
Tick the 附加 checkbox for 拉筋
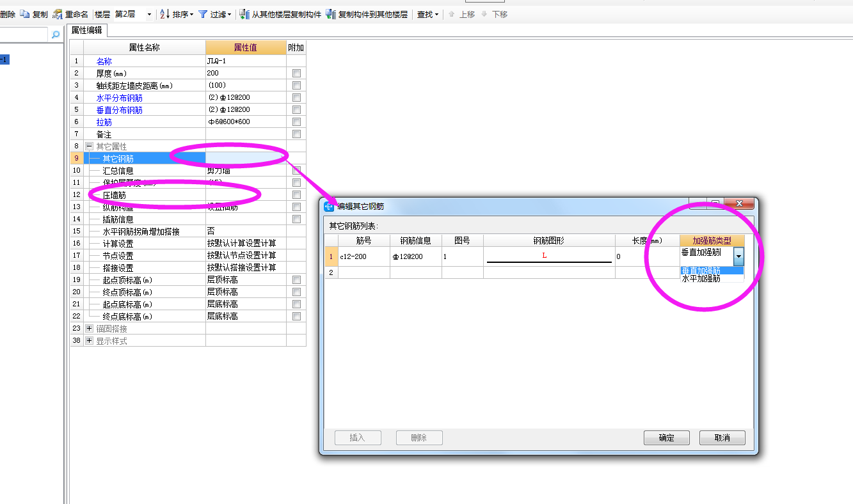click(296, 122)
